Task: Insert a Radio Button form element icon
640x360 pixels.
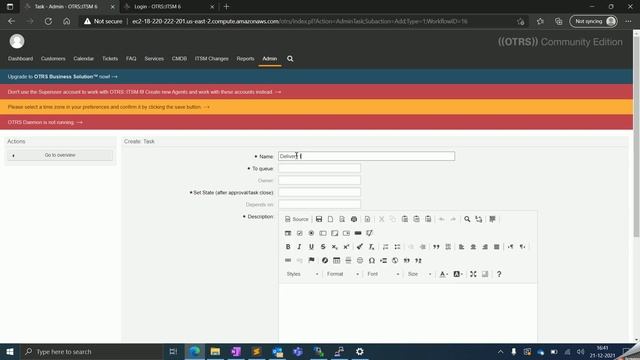Action: pos(311,233)
